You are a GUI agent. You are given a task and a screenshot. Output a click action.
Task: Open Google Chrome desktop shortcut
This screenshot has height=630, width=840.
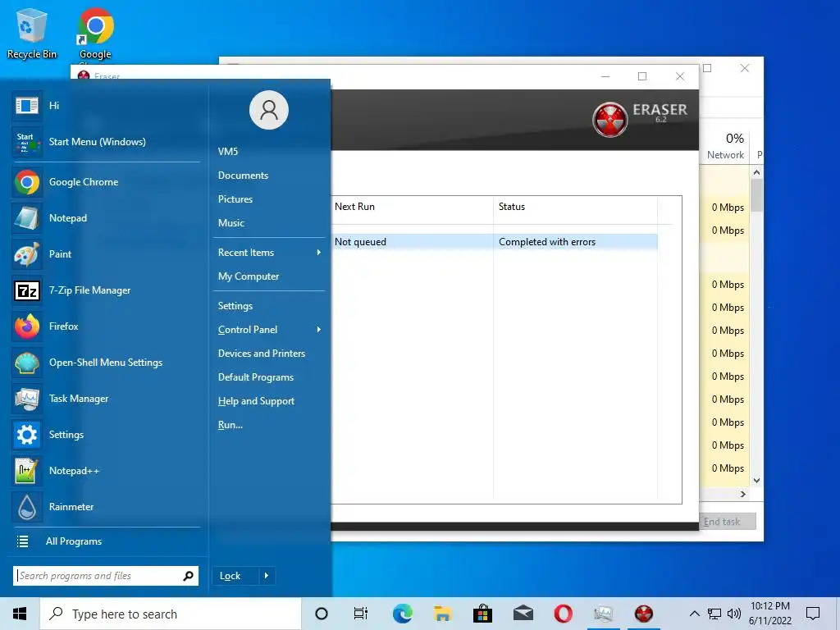tap(95, 33)
